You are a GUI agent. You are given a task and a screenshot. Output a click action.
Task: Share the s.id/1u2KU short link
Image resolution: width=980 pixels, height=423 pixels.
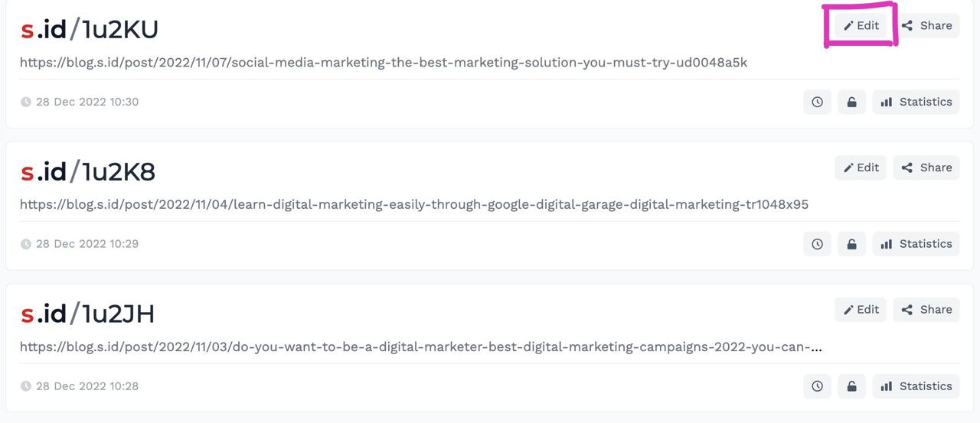[x=926, y=25]
